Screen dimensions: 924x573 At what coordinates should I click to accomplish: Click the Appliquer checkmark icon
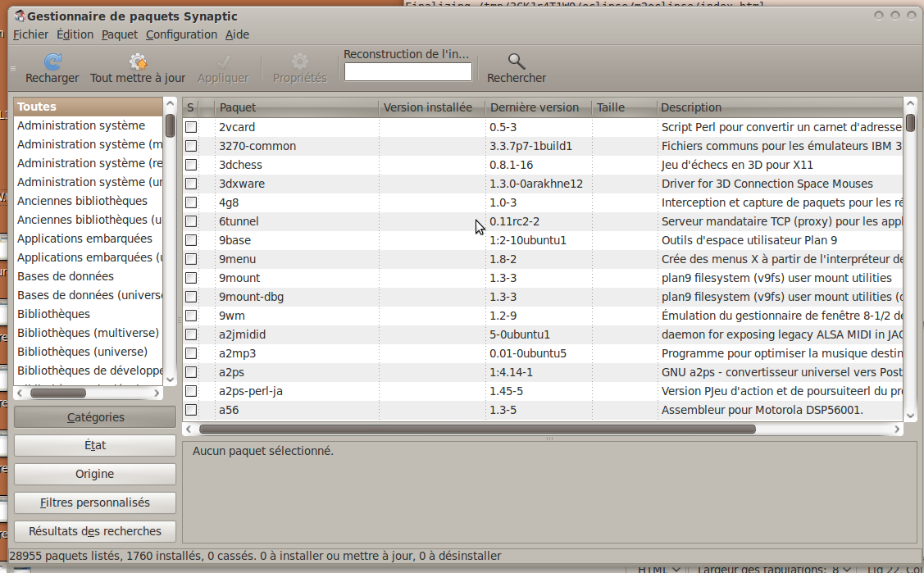pos(223,61)
